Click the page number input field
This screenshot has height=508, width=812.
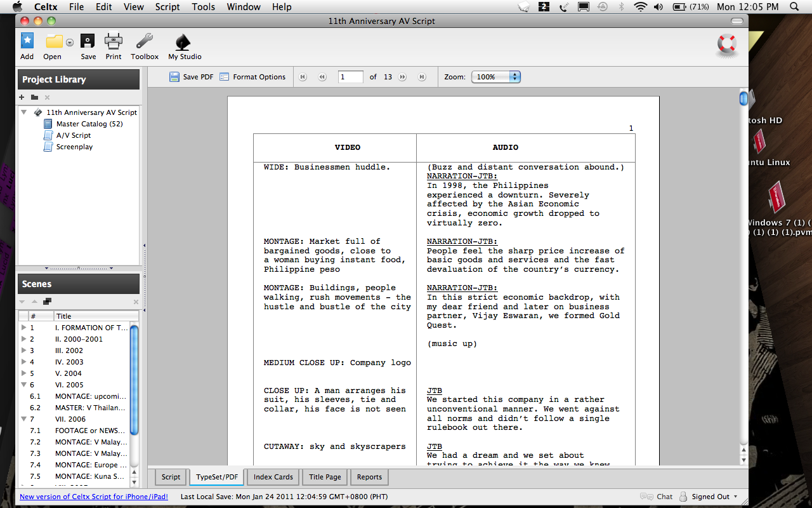click(x=351, y=77)
